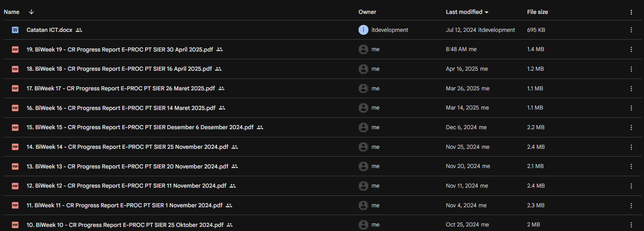Click the shared icon beside BiWeek 17 file

point(222,88)
